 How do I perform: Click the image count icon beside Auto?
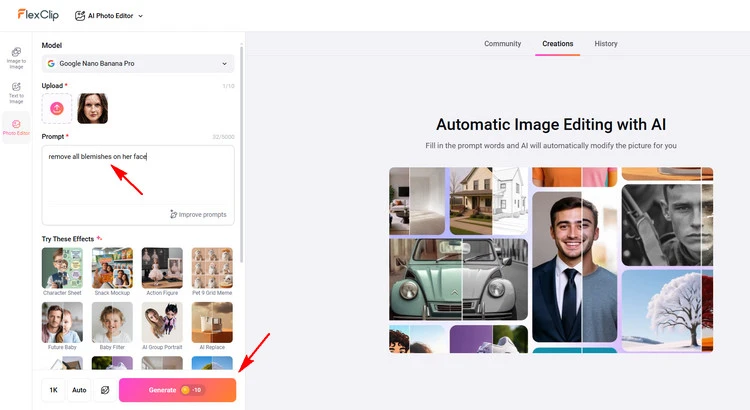point(104,390)
